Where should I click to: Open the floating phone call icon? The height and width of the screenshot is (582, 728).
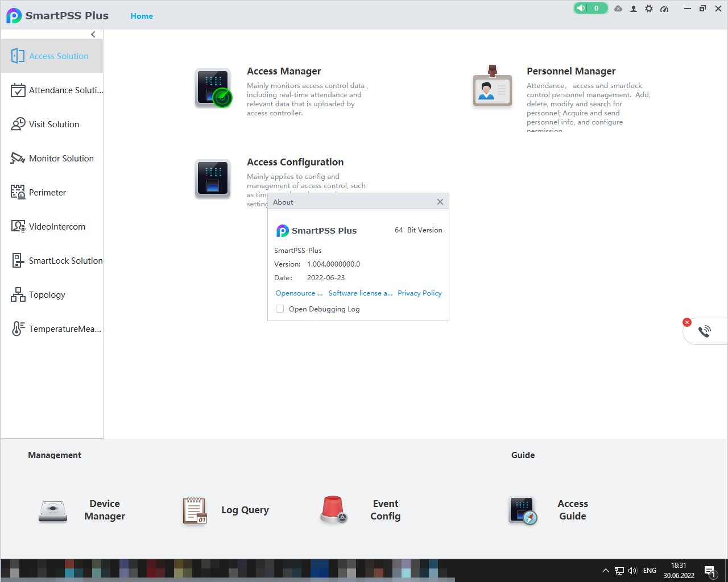tap(705, 331)
